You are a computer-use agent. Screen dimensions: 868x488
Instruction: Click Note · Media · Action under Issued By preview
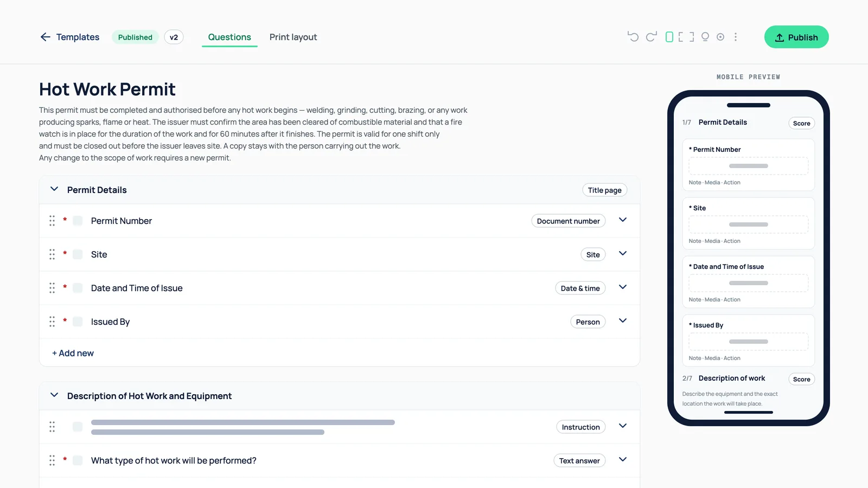714,358
